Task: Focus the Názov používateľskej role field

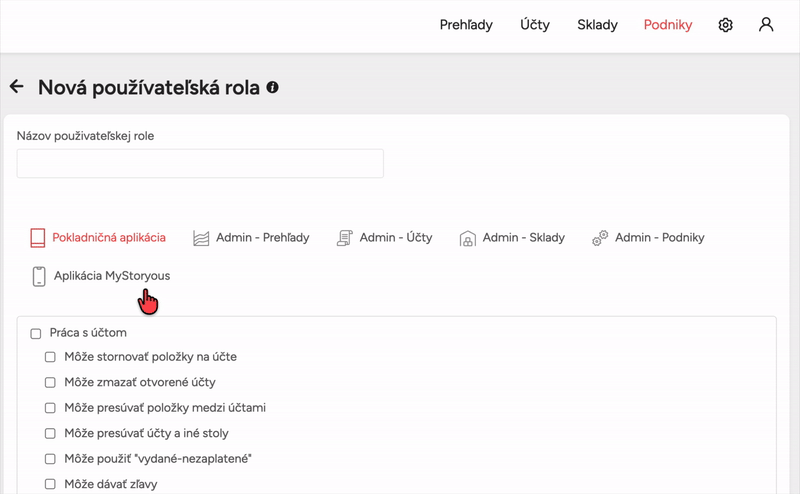Action: [x=200, y=164]
